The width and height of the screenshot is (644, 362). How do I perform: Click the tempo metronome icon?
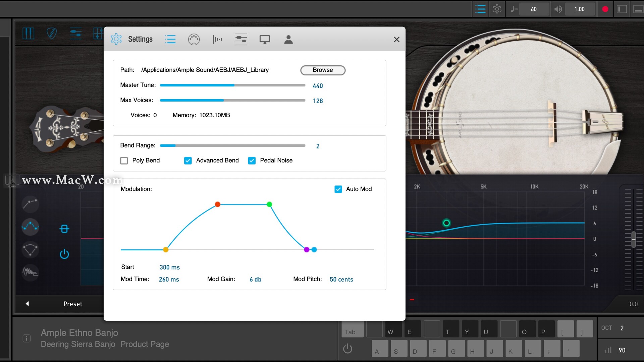point(514,9)
